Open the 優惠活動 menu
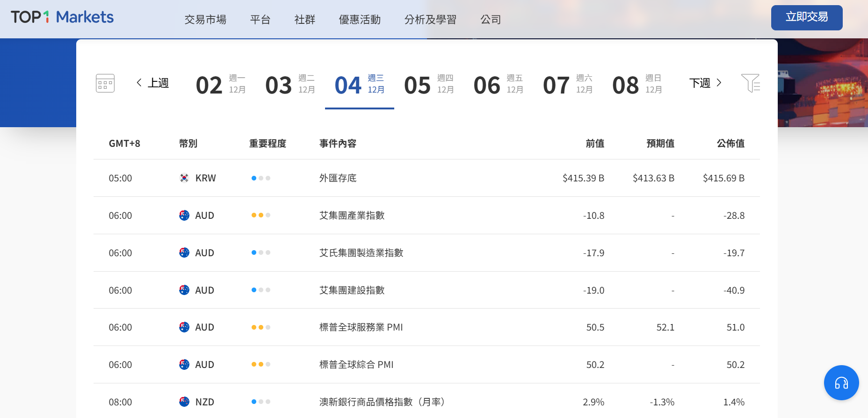The width and height of the screenshot is (868, 418). click(x=360, y=20)
